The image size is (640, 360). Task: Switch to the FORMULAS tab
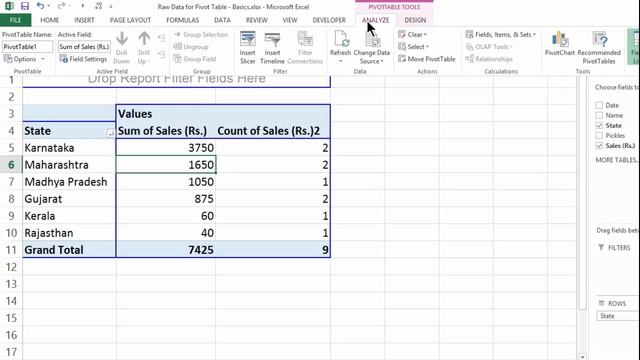coord(182,20)
